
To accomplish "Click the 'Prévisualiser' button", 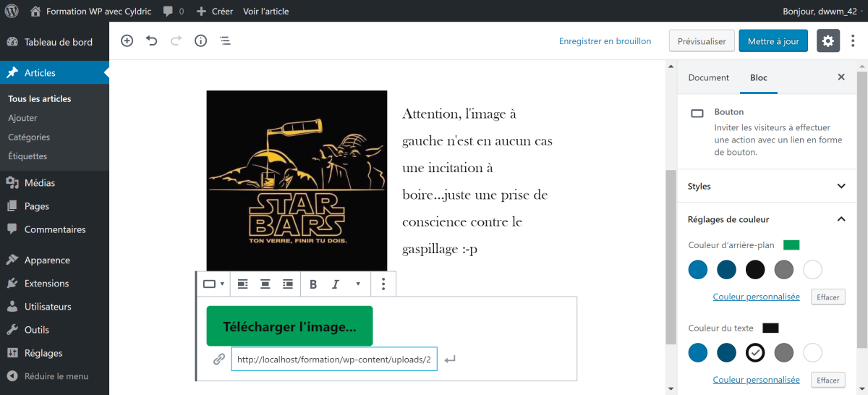I will pos(702,41).
